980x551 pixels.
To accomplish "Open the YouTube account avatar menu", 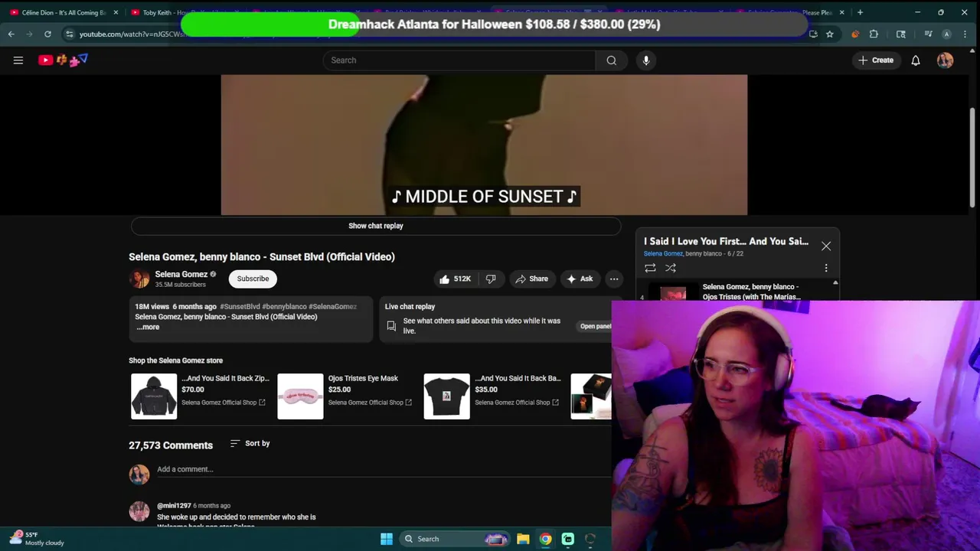I will 945,60.
